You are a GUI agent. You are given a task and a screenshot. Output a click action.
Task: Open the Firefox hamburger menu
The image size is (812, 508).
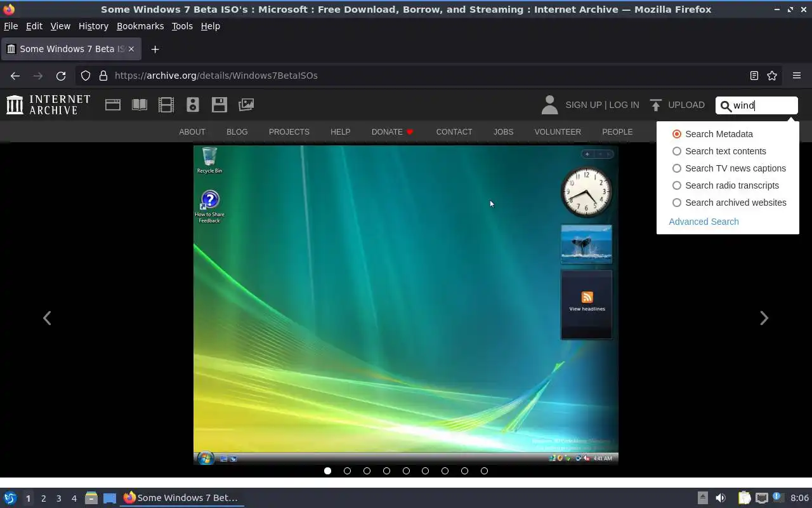tap(797, 76)
